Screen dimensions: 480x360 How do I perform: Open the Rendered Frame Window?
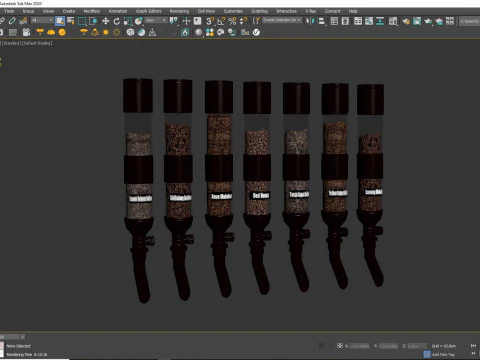click(417, 21)
